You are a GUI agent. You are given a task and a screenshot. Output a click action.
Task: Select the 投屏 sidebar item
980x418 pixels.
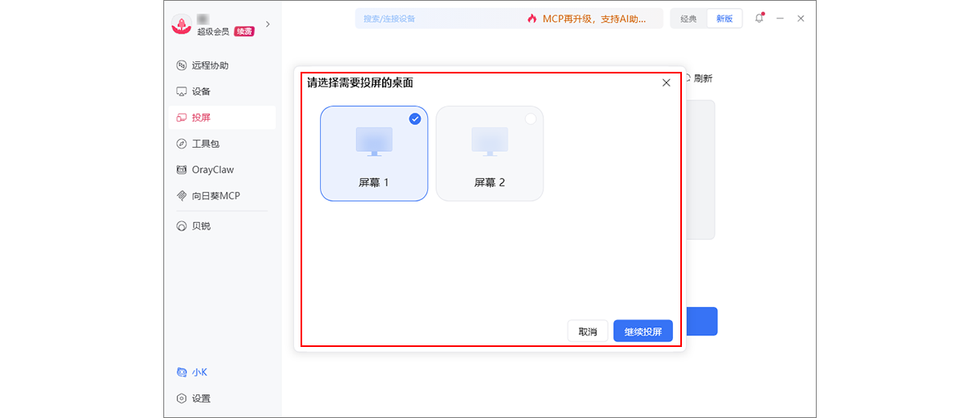click(222, 118)
